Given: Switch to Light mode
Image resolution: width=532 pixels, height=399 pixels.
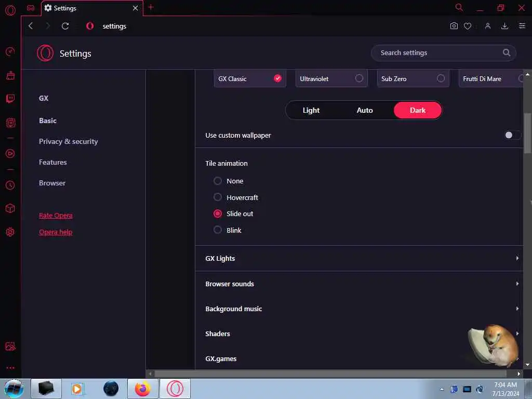Looking at the screenshot, I should [x=311, y=110].
